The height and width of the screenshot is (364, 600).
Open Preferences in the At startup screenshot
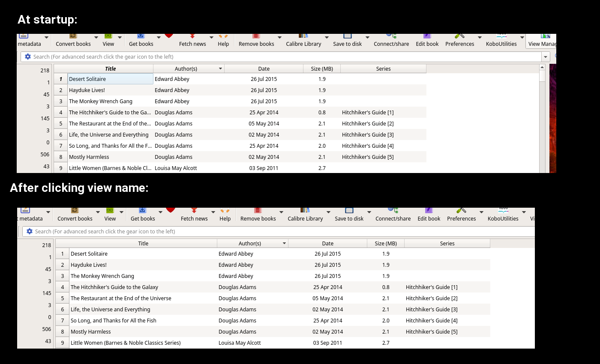point(460,40)
